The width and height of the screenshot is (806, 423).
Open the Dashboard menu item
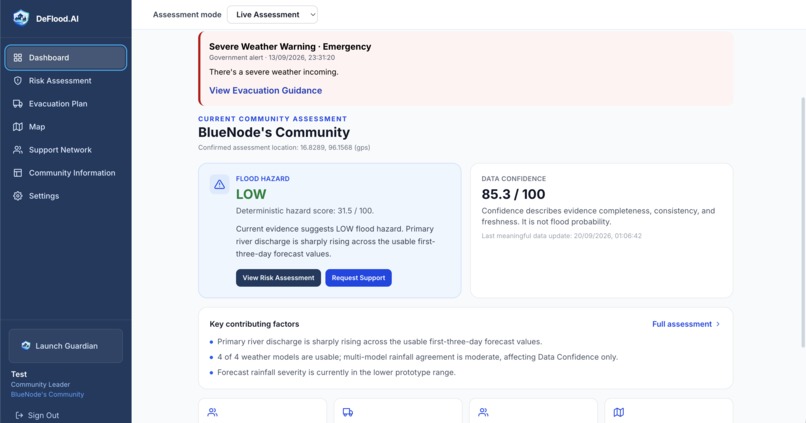(66, 58)
